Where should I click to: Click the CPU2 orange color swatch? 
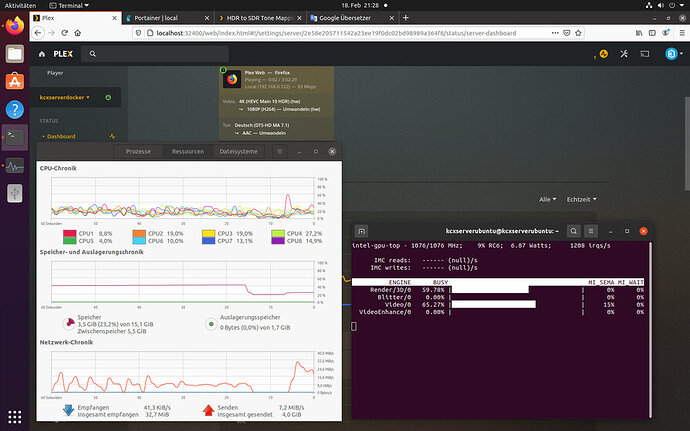(139, 233)
